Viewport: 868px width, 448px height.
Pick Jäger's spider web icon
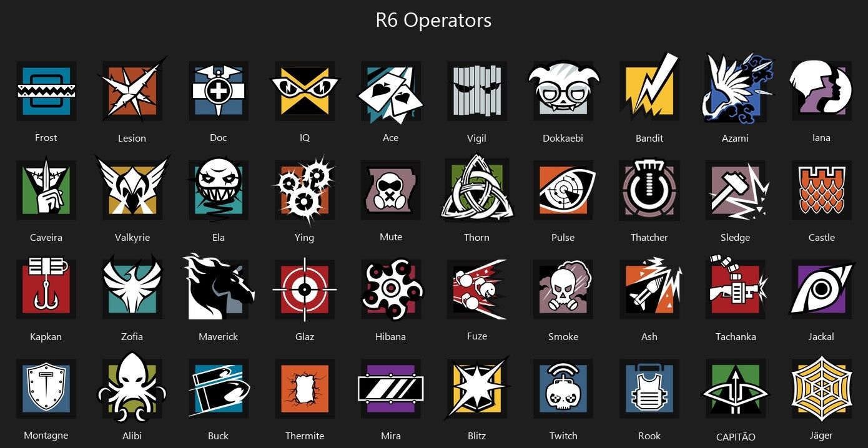[x=822, y=388]
